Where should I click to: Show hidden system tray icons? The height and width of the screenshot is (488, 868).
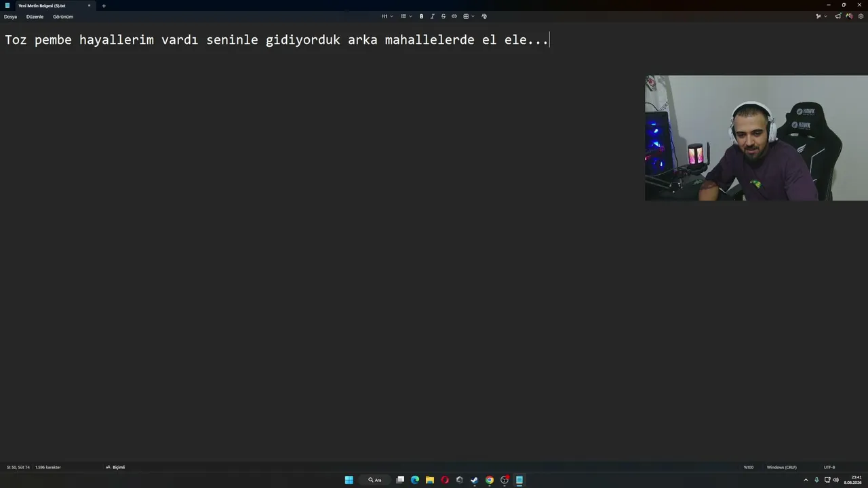point(806,480)
